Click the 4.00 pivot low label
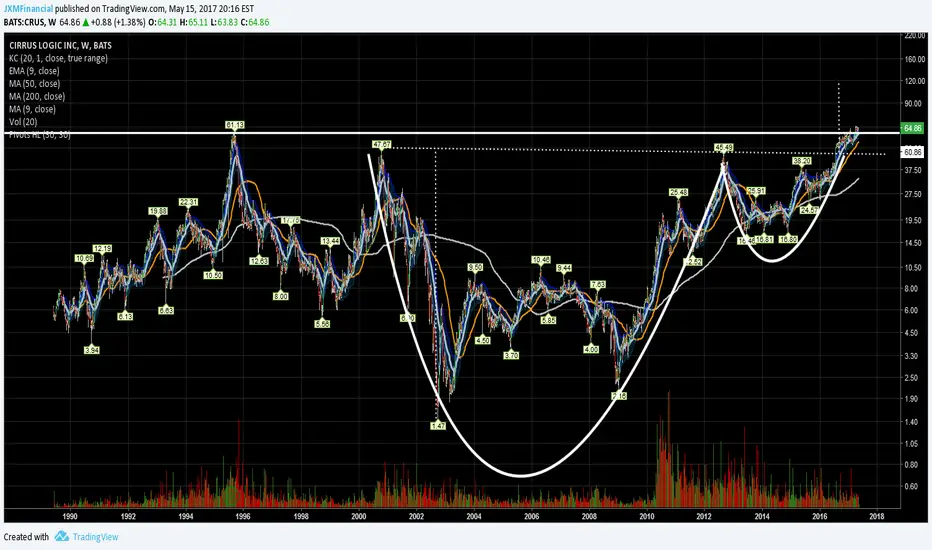The height and width of the screenshot is (550, 932). point(591,350)
